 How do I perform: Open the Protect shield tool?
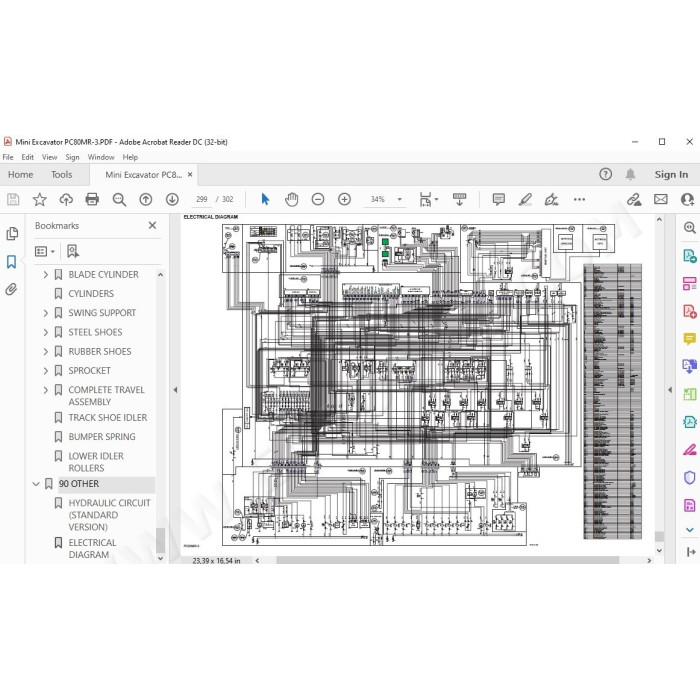click(x=689, y=477)
